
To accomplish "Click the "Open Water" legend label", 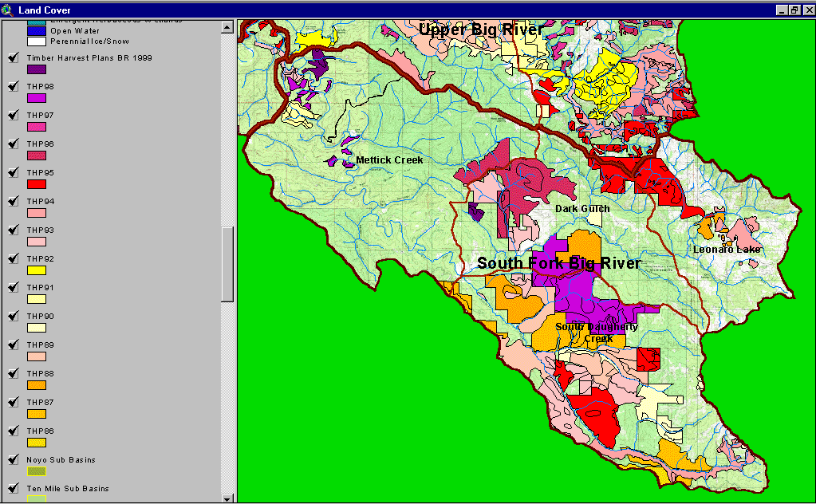I will (75, 30).
